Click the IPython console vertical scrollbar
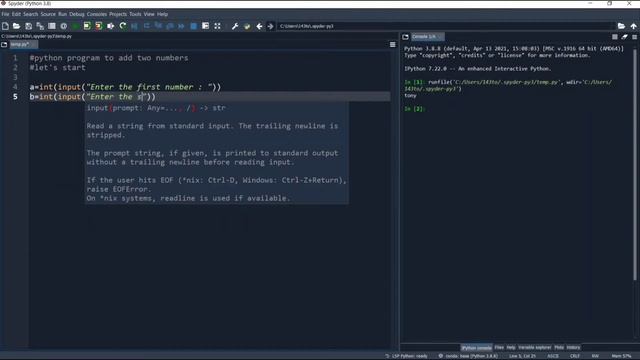The width and height of the screenshot is (640, 360). pyautogui.click(x=635, y=163)
